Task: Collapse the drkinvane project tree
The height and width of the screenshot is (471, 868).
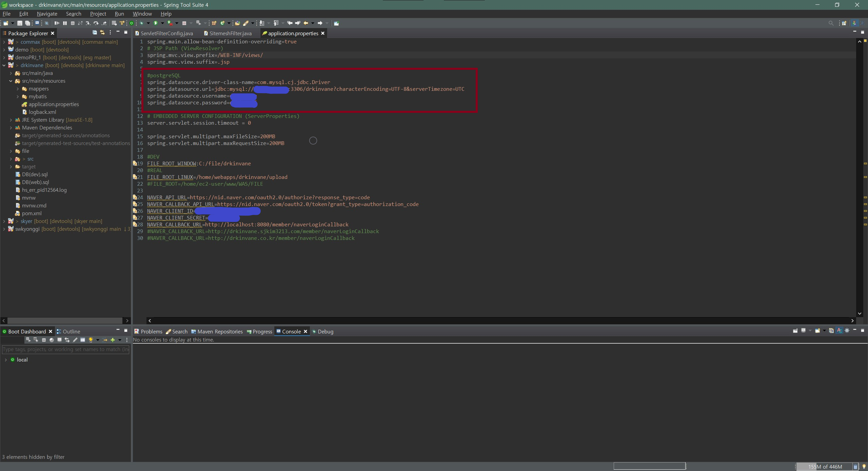Action: pyautogui.click(x=4, y=65)
